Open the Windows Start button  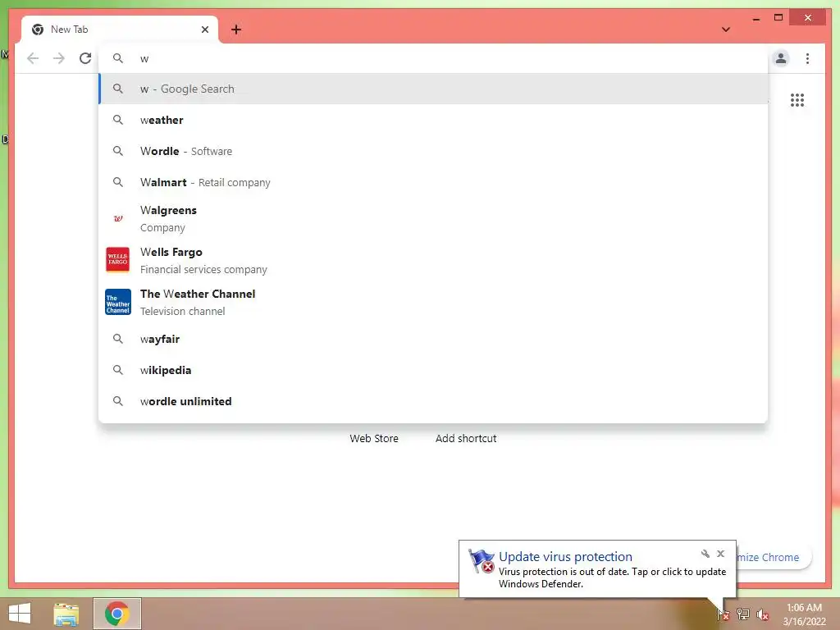coord(20,614)
